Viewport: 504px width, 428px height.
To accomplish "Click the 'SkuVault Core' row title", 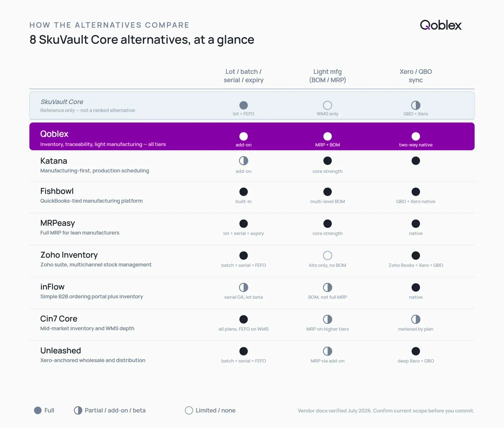I will pyautogui.click(x=62, y=102).
